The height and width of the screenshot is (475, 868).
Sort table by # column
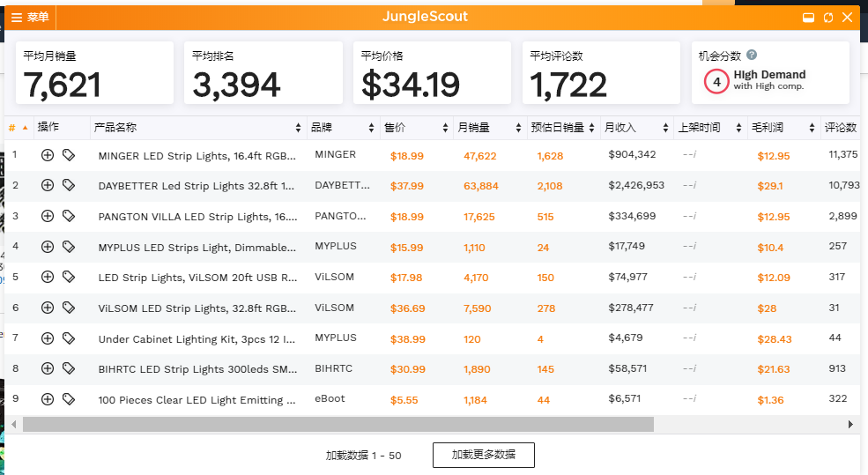pyautogui.click(x=19, y=128)
